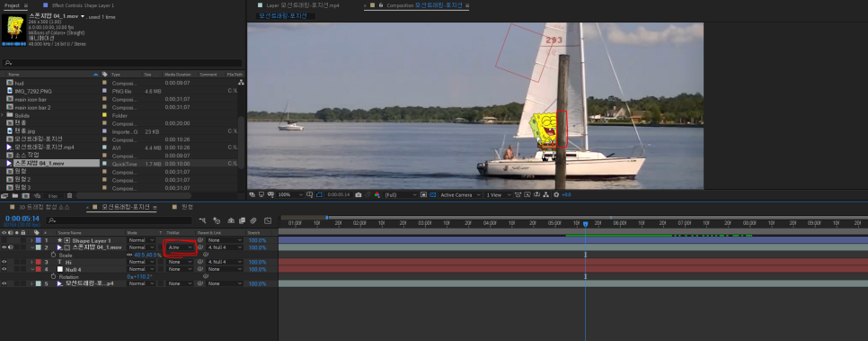868x341 pixels.
Task: Enable the motion blur switch icon in timeline
Action: [253, 220]
